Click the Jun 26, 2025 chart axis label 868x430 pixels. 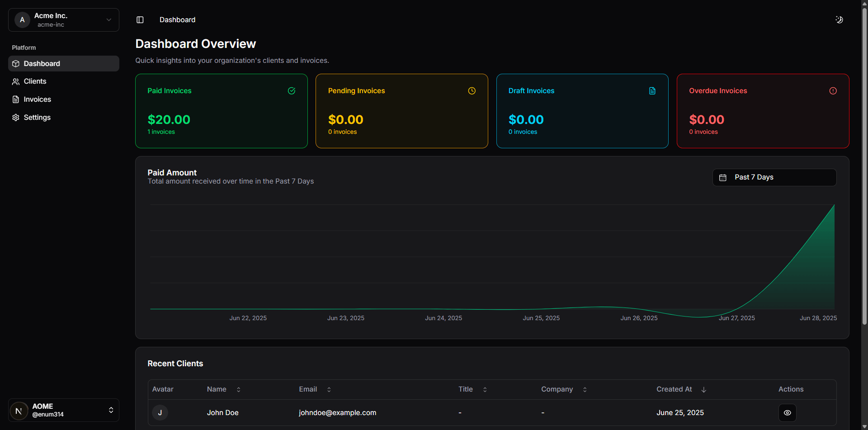pos(639,318)
